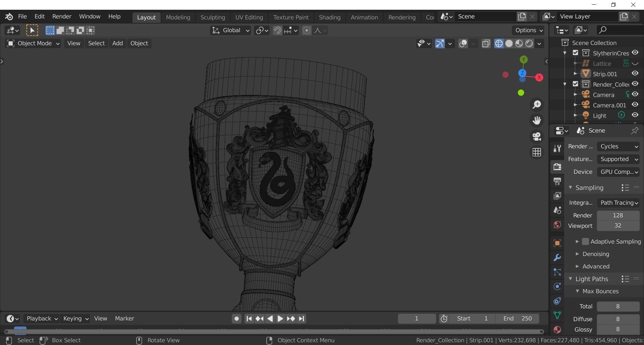Switch to Shading workspace tab

point(329,17)
